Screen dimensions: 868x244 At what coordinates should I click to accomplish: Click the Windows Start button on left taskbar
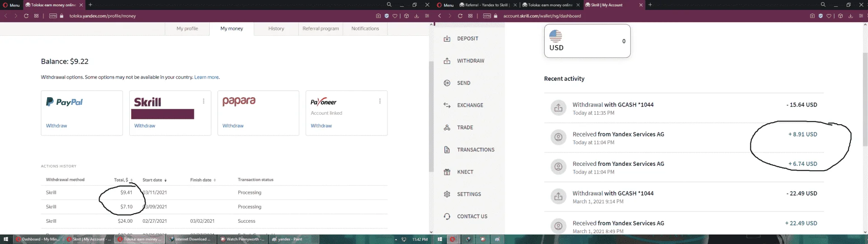(6, 239)
